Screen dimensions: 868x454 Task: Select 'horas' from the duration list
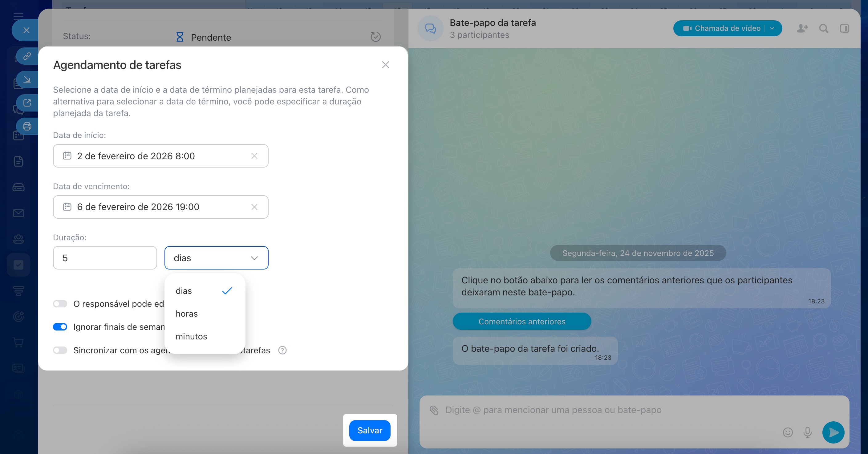coord(187,314)
